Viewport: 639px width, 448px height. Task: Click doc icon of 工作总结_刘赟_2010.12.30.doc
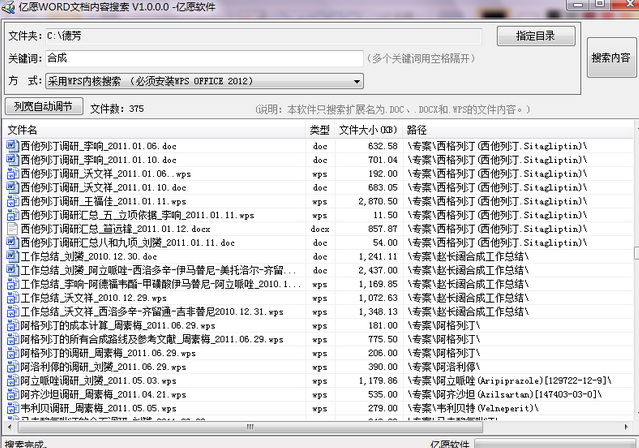coord(13,256)
